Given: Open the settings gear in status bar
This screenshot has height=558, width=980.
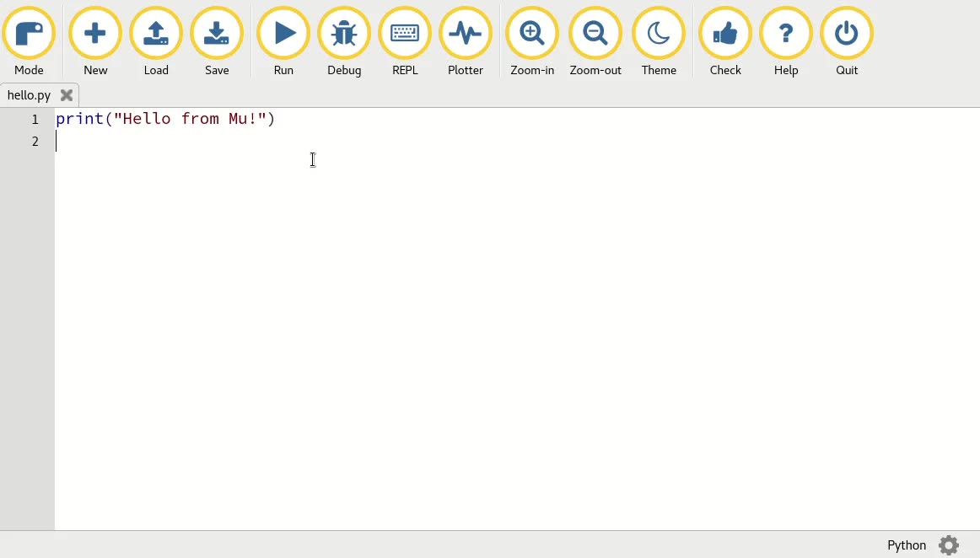Looking at the screenshot, I should 949,545.
